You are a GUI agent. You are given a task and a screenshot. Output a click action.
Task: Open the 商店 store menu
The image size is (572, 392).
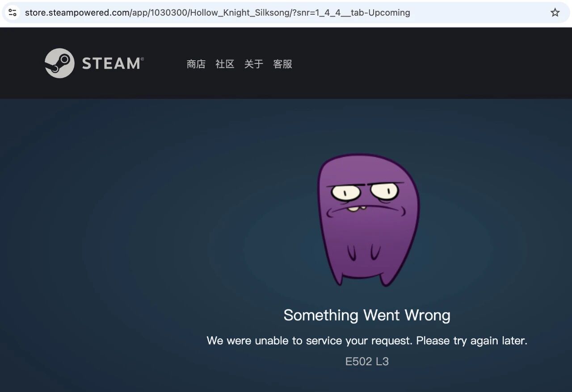point(196,64)
